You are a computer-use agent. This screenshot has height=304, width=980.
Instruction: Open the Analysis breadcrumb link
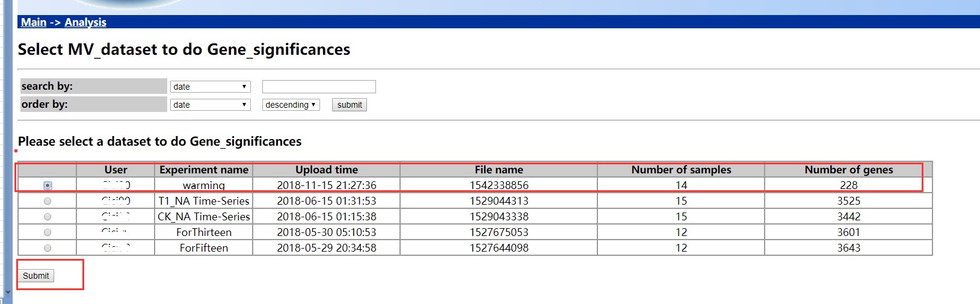point(85,22)
